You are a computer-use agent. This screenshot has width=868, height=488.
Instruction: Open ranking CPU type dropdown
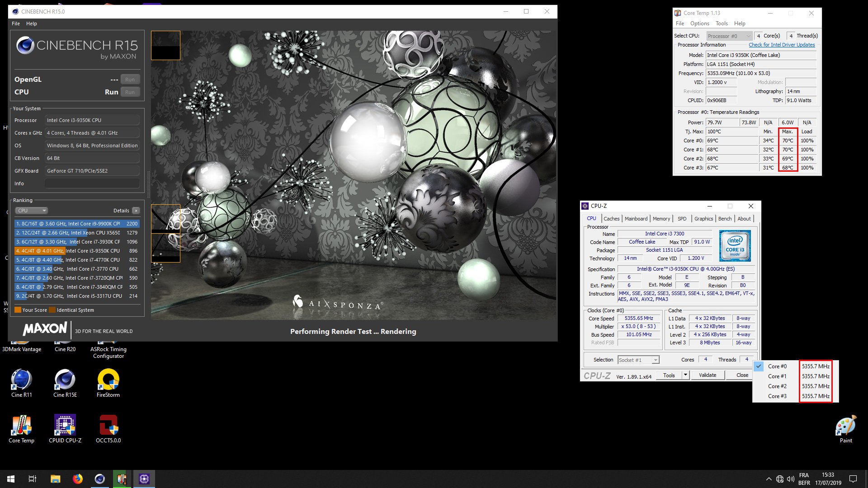pyautogui.click(x=31, y=211)
